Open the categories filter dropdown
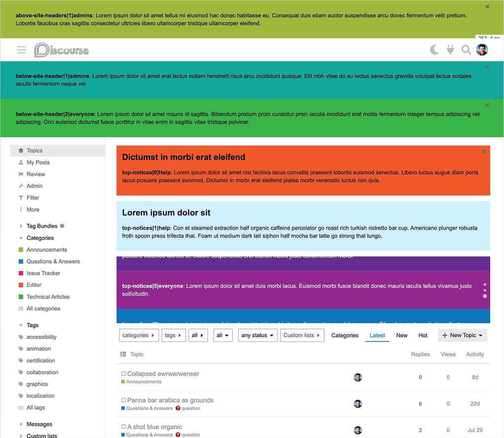504x438 pixels. 139,336
